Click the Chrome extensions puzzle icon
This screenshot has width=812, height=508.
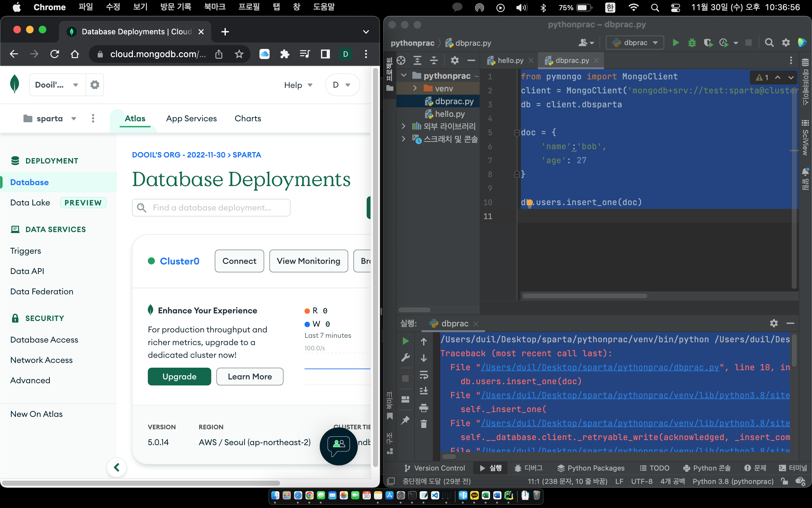click(285, 54)
